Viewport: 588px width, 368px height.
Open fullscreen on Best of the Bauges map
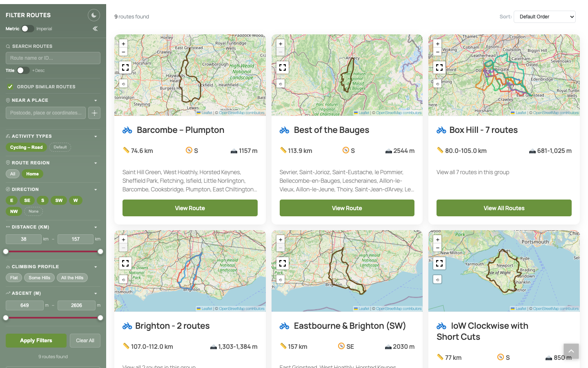click(x=283, y=67)
